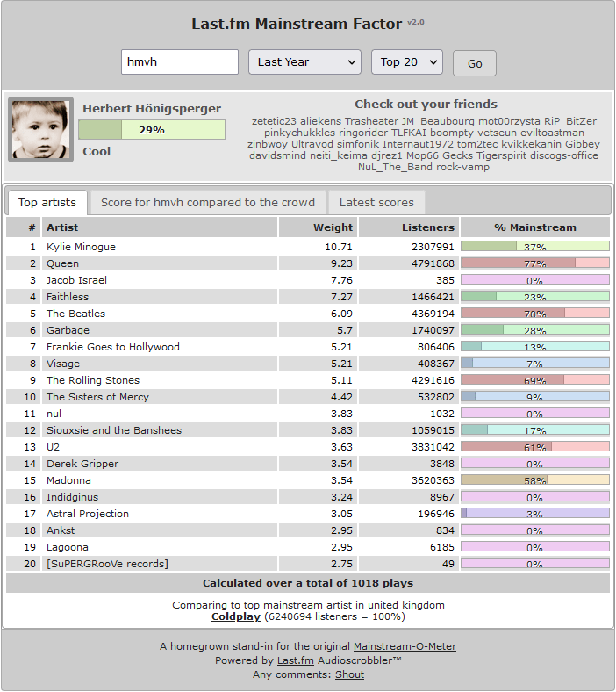Open friend boompty link
The height and width of the screenshot is (692, 616).
pyautogui.click(x=452, y=133)
